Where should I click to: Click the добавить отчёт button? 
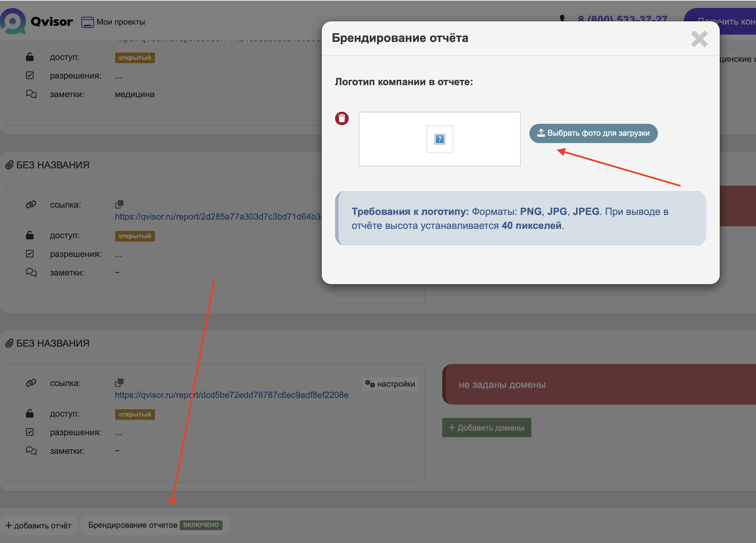pyautogui.click(x=38, y=526)
